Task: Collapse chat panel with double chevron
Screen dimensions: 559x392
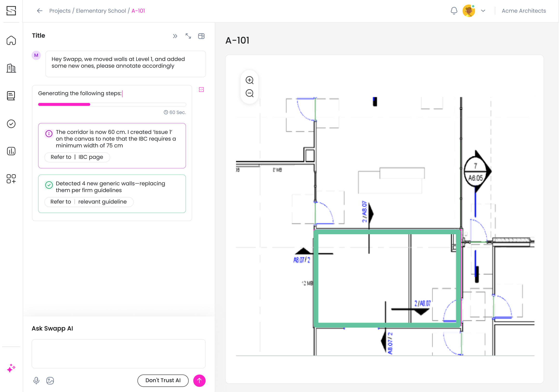Action: point(175,36)
